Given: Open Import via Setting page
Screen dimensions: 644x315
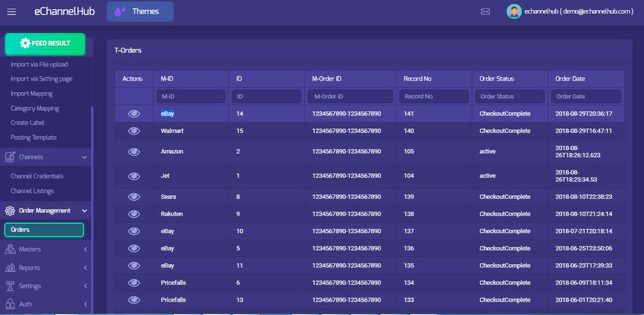Looking at the screenshot, I should pos(42,79).
